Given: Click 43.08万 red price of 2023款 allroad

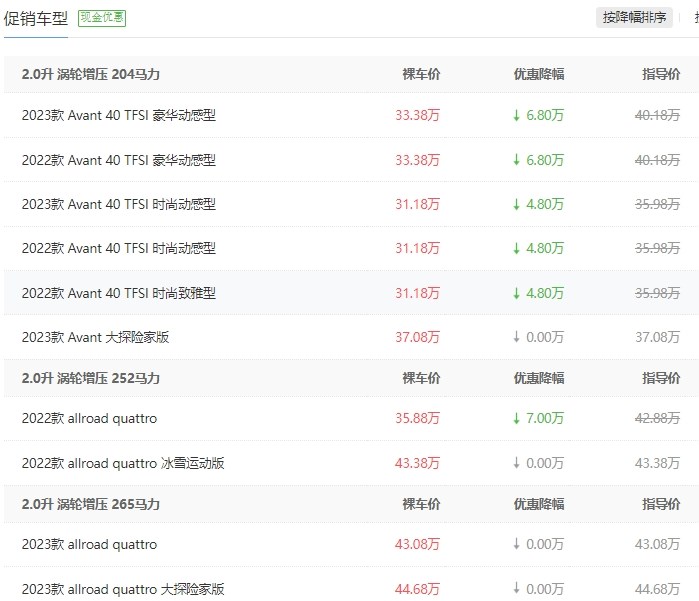Looking at the screenshot, I should click(417, 544).
